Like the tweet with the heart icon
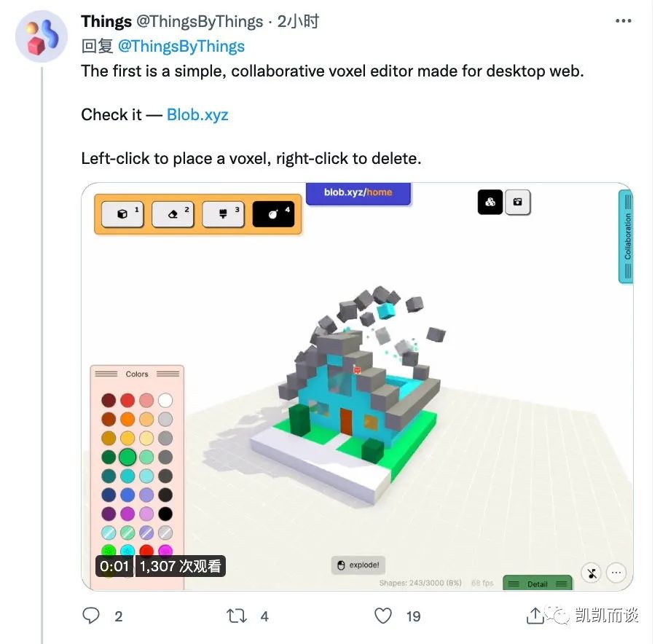This screenshot has height=644, width=660. [x=382, y=616]
